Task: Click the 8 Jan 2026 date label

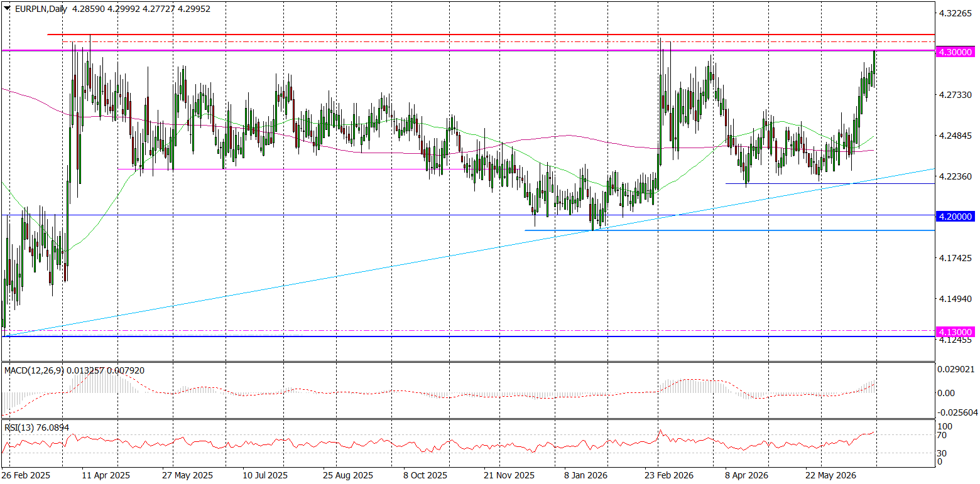Action: 585,476
